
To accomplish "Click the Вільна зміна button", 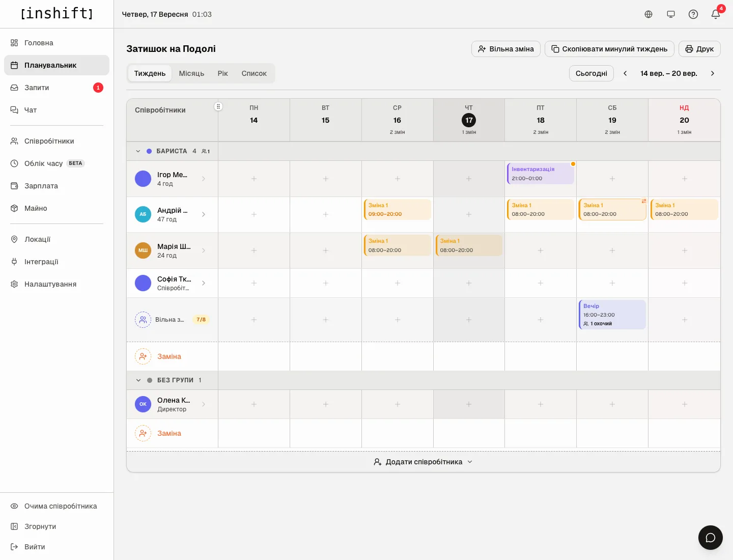I will click(506, 49).
